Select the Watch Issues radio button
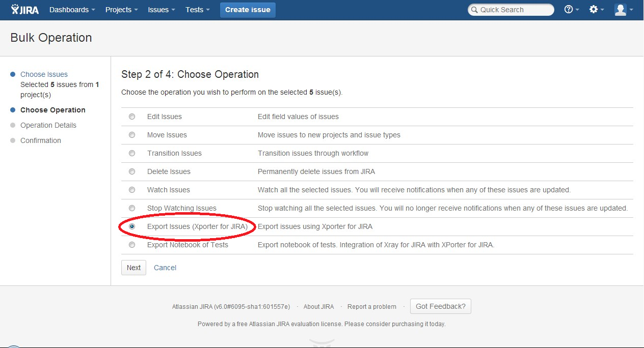Image resolution: width=644 pixels, height=348 pixels. point(132,190)
